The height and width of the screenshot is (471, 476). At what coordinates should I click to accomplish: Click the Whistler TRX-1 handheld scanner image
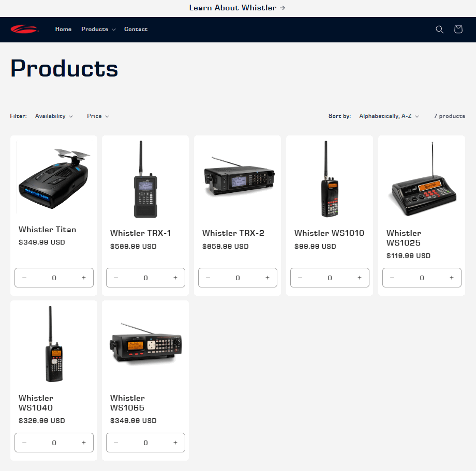click(x=145, y=179)
